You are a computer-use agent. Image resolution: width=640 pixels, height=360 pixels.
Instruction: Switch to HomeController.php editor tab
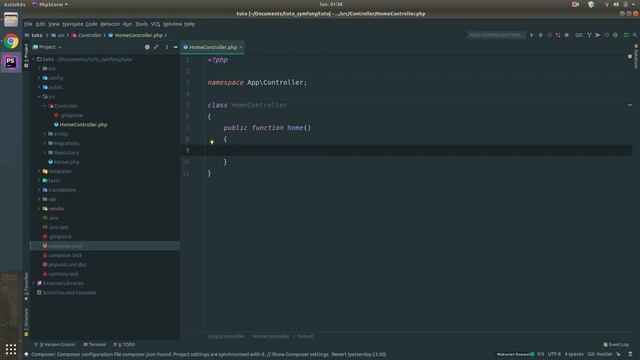(213, 47)
